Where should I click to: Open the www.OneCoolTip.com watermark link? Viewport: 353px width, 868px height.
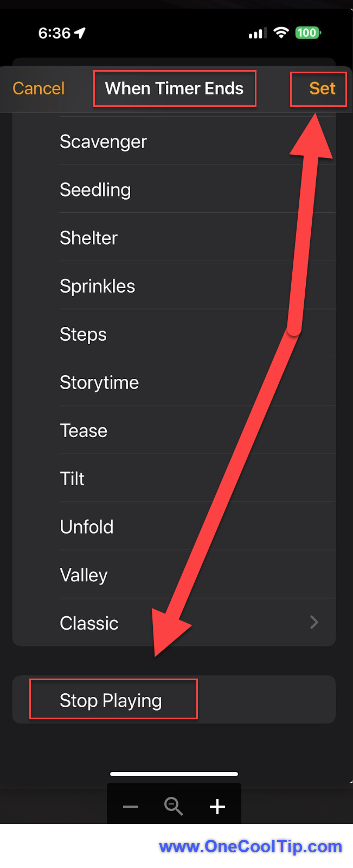point(251,847)
